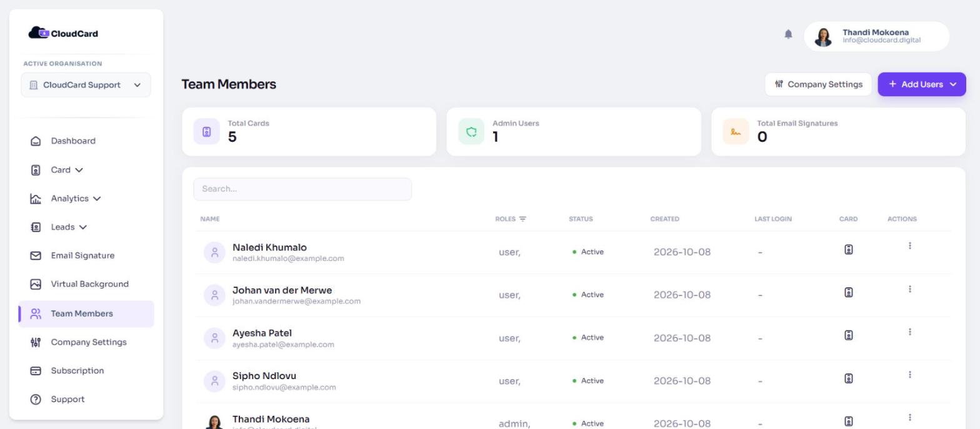Open Ayesha Patel's card icon
The width and height of the screenshot is (980, 429).
pyautogui.click(x=849, y=335)
